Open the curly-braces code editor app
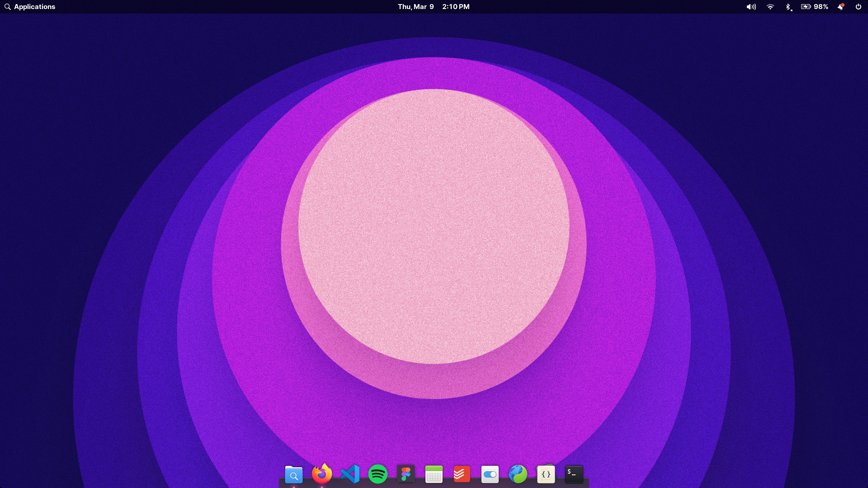The height and width of the screenshot is (488, 868). (546, 474)
